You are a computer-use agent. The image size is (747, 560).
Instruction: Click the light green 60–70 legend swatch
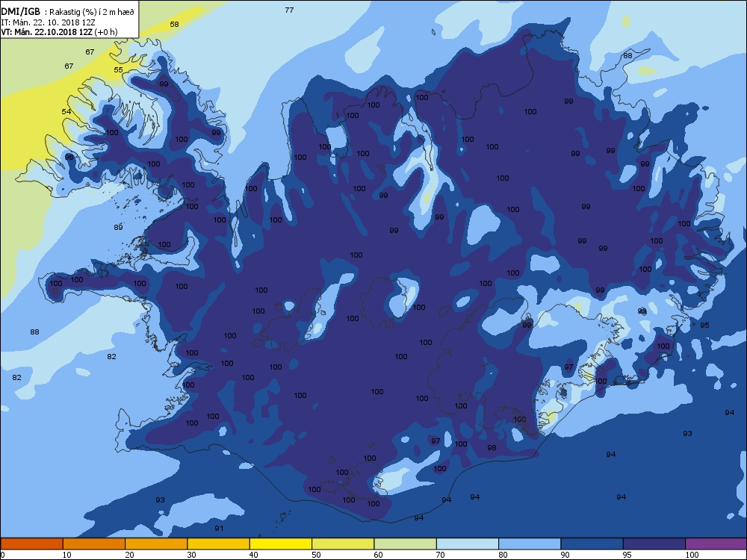[406, 544]
